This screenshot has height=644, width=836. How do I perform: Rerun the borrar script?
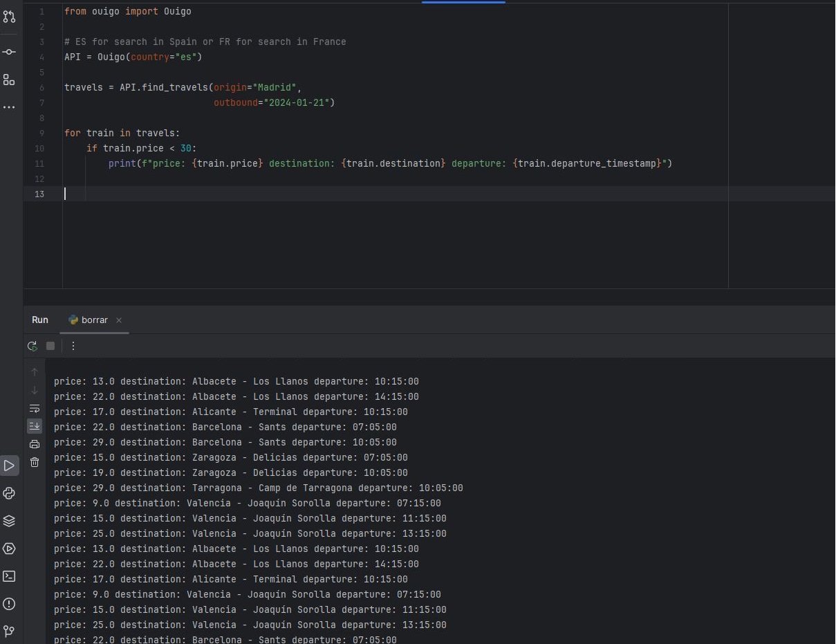tap(32, 346)
